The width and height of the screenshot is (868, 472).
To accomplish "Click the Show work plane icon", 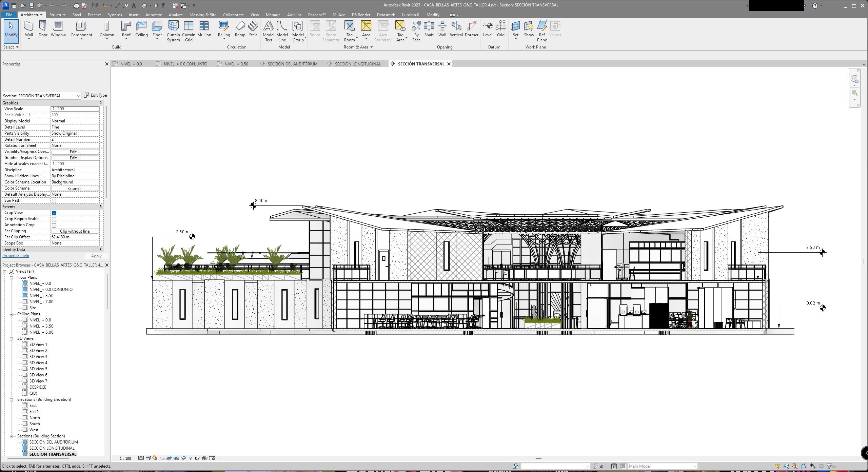I will click(529, 29).
